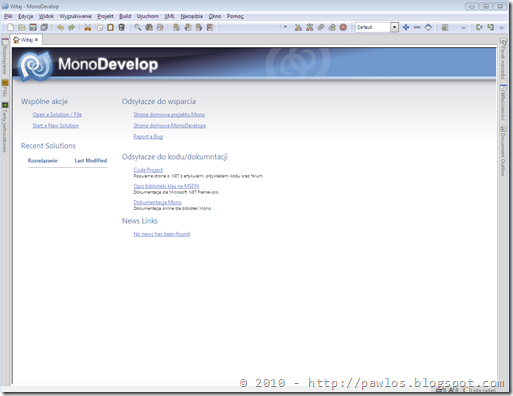Expand the middle toolbar overflow chevron
Screen dimensions: 513x396
(x=463, y=28)
